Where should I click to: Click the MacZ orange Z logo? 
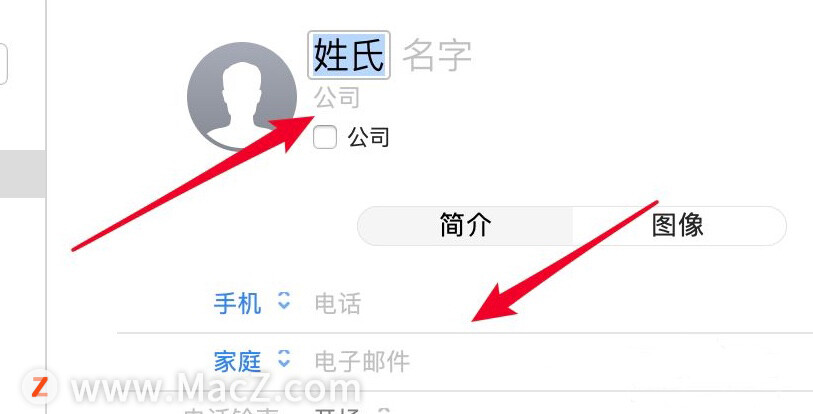(40, 387)
